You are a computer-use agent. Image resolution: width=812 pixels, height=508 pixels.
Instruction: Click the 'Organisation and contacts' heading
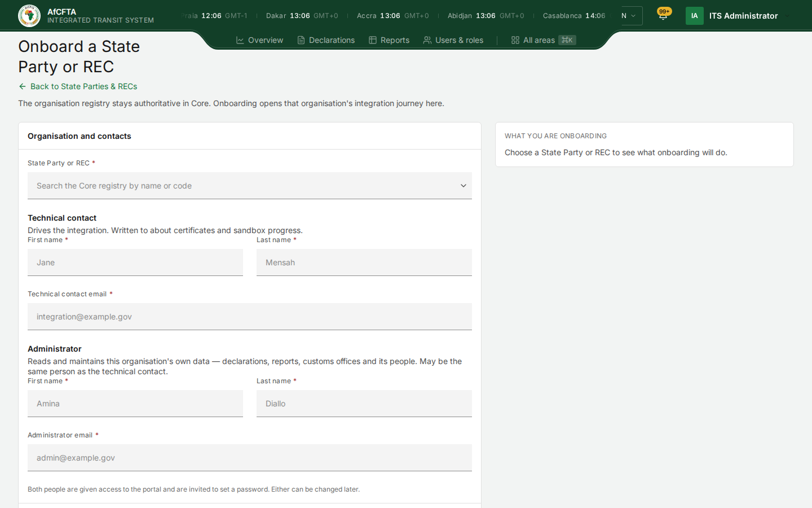[x=80, y=136]
